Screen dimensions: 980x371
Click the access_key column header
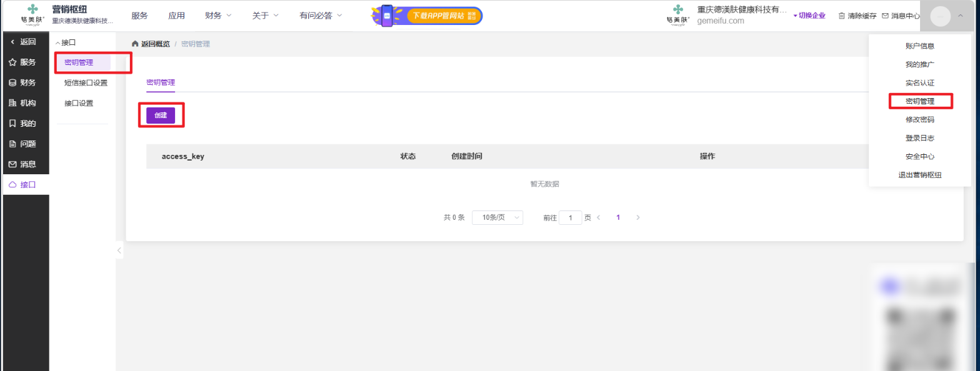point(182,156)
